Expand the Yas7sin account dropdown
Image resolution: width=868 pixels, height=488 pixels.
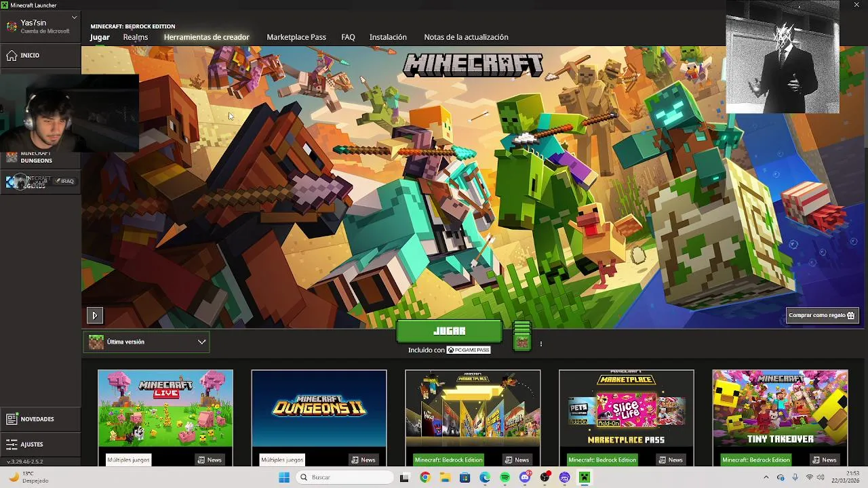(x=74, y=17)
